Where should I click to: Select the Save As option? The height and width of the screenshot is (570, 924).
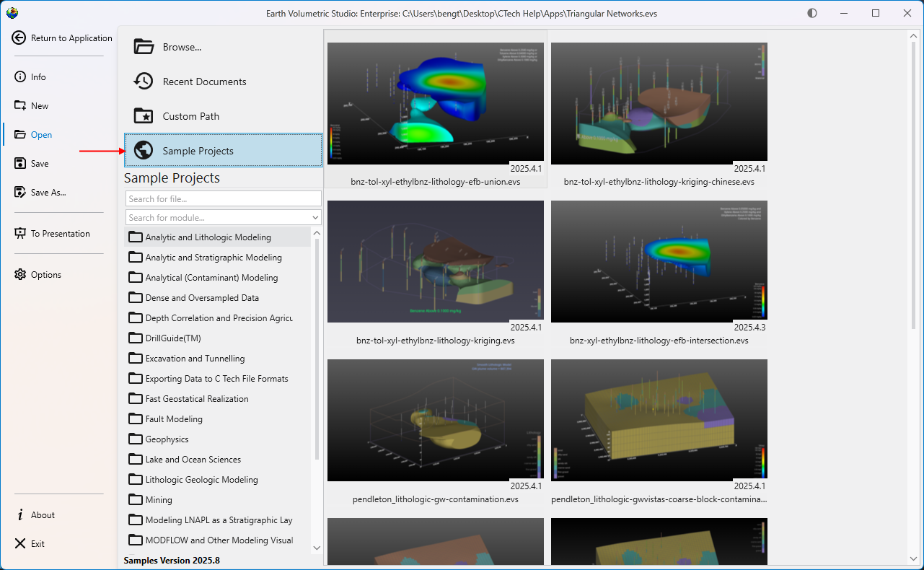point(48,193)
